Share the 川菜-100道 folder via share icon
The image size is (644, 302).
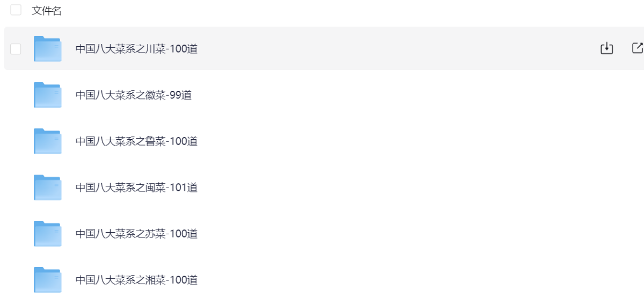[x=638, y=48]
